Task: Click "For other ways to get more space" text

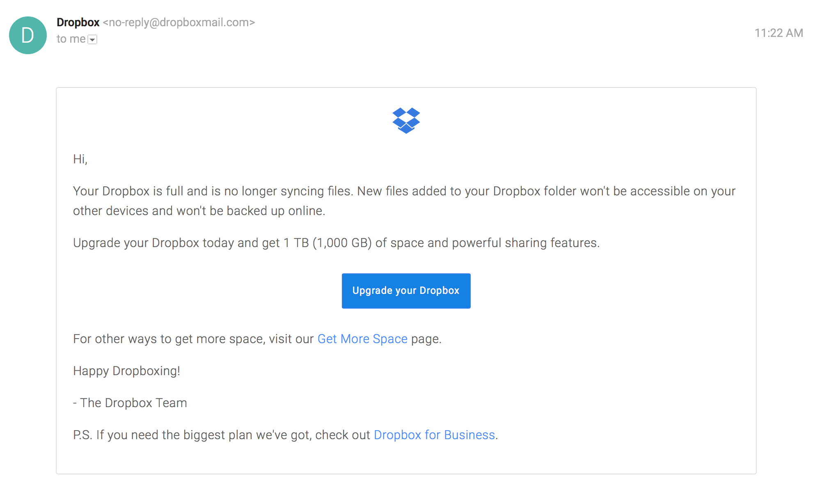Action: [x=169, y=339]
